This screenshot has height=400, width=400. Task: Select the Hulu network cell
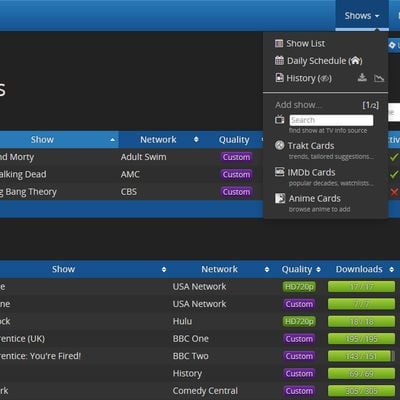click(182, 321)
